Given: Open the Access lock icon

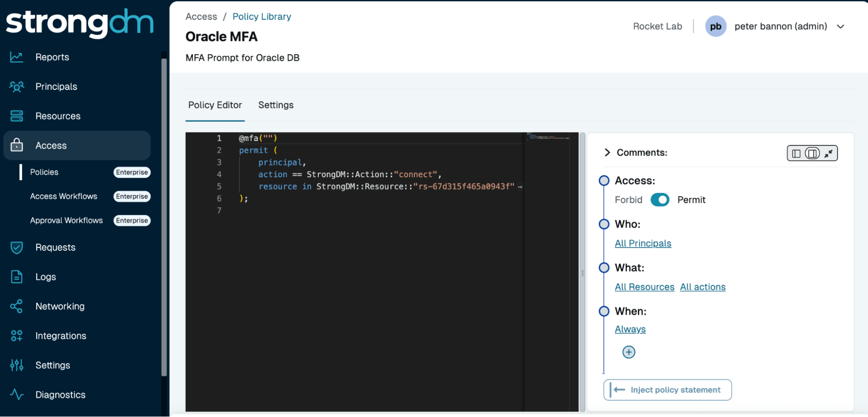Looking at the screenshot, I should point(17,145).
